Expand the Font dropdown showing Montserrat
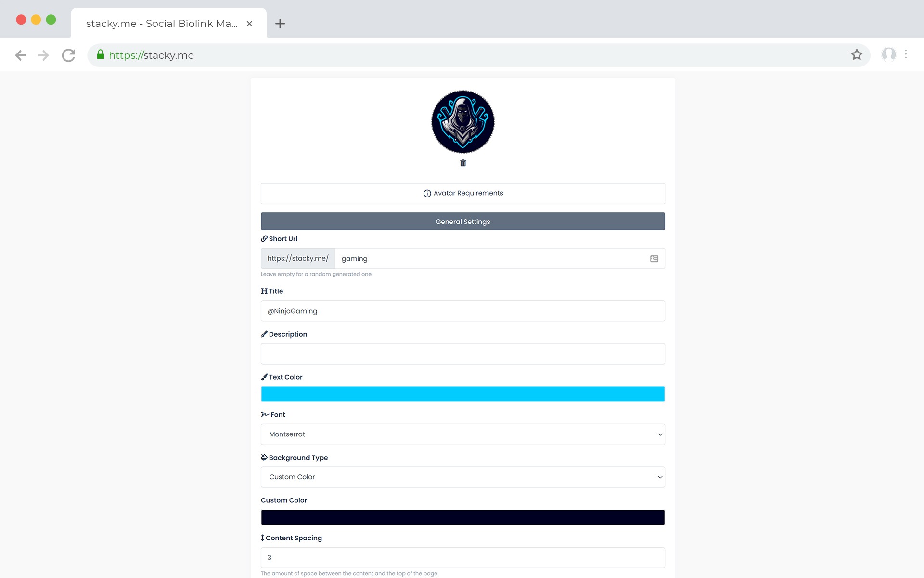The height and width of the screenshot is (578, 924). pos(462,434)
